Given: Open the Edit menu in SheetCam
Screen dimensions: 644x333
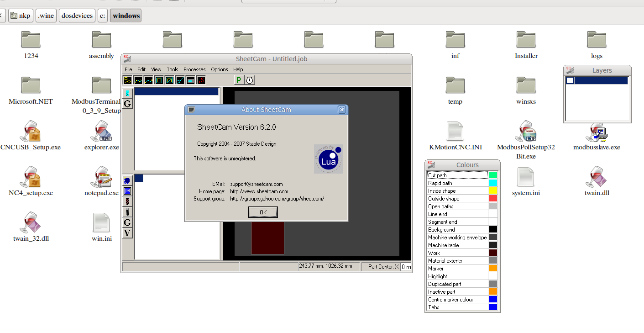Looking at the screenshot, I should 141,69.
